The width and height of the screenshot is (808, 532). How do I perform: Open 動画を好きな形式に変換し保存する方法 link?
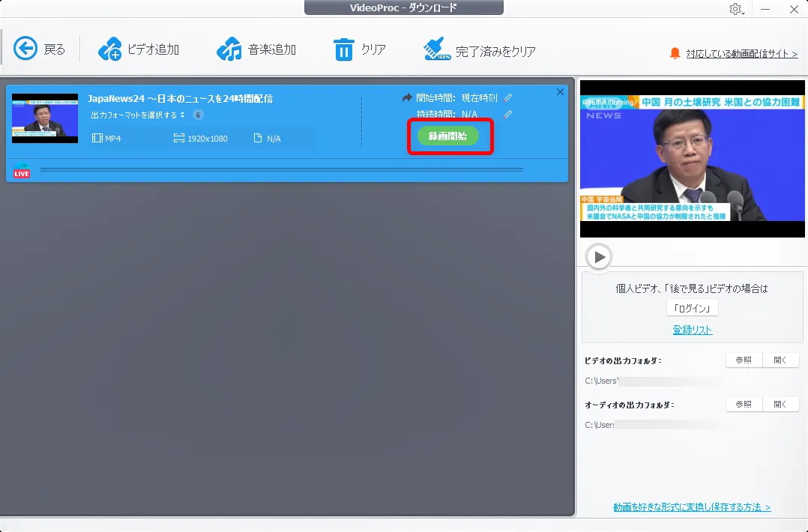(x=692, y=507)
